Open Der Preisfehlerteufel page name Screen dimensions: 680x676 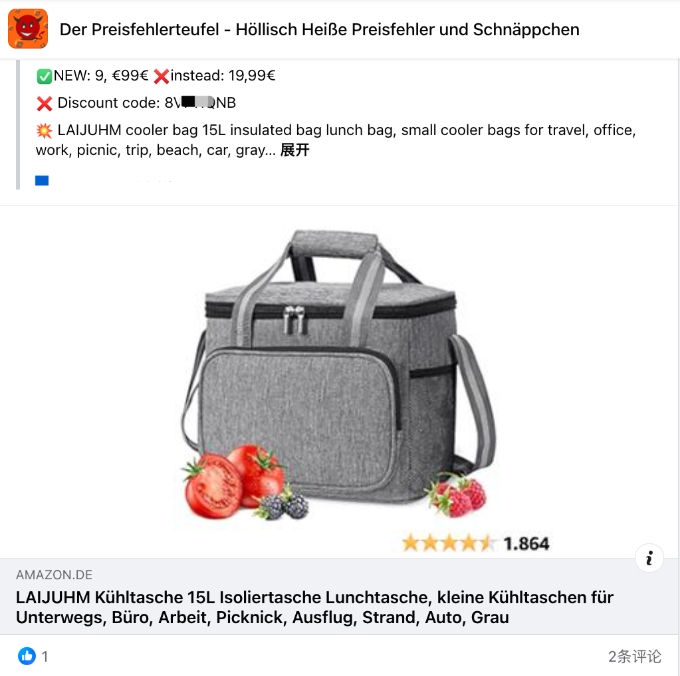(x=319, y=29)
